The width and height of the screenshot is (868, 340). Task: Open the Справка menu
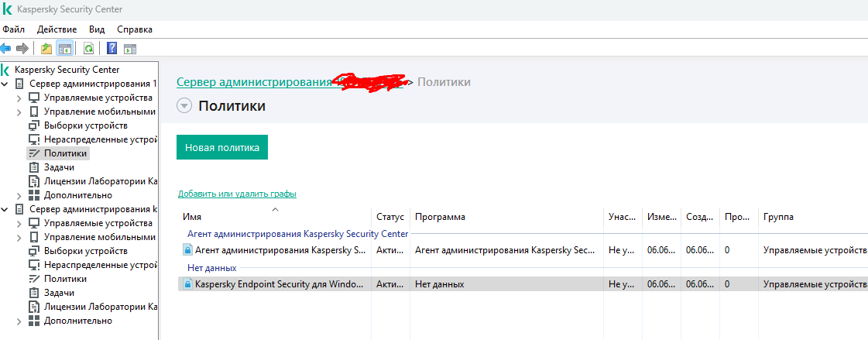pyautogui.click(x=135, y=29)
